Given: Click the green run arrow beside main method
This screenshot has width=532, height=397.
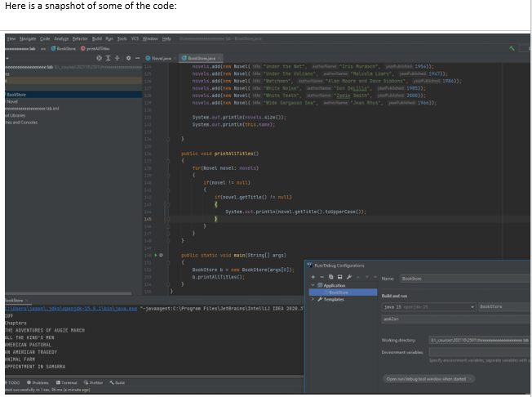Looking at the screenshot, I should tap(156, 255).
